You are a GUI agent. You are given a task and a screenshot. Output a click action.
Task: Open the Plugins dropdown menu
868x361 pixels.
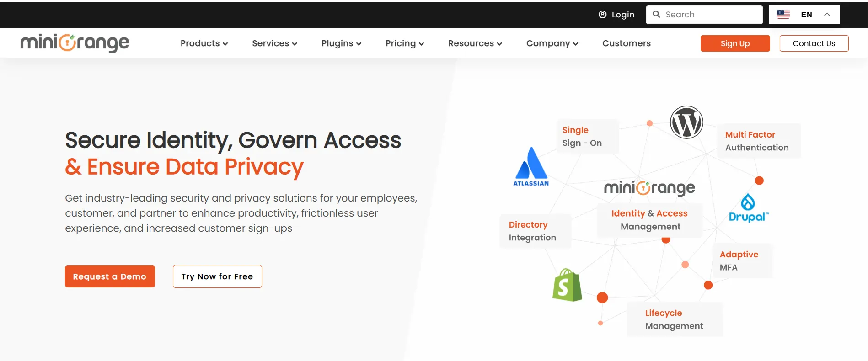[x=341, y=43]
